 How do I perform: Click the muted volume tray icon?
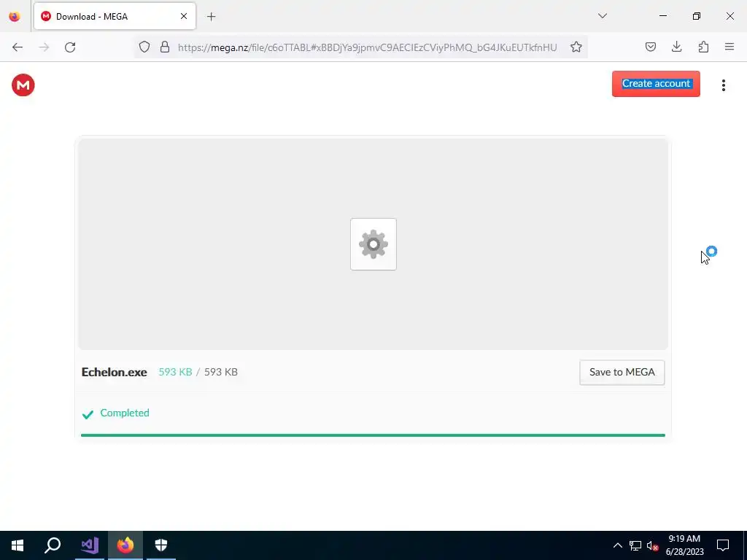click(x=652, y=545)
